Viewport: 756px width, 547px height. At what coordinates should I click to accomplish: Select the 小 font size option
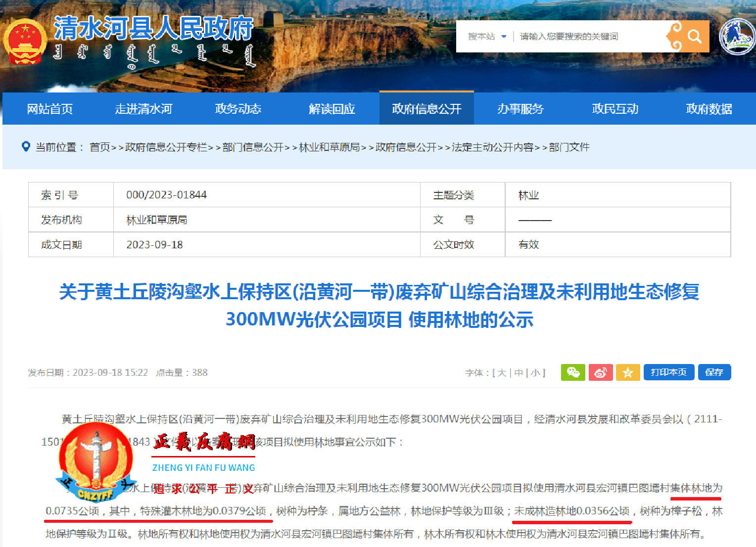(534, 372)
